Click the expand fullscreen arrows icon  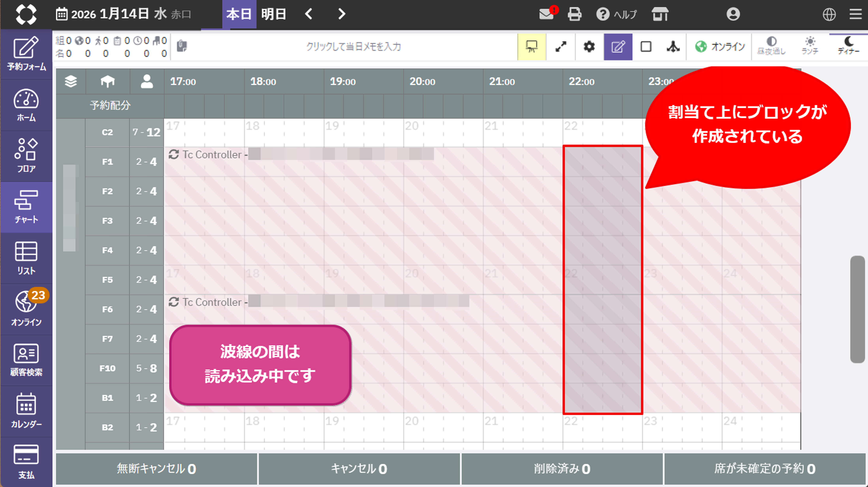point(561,47)
